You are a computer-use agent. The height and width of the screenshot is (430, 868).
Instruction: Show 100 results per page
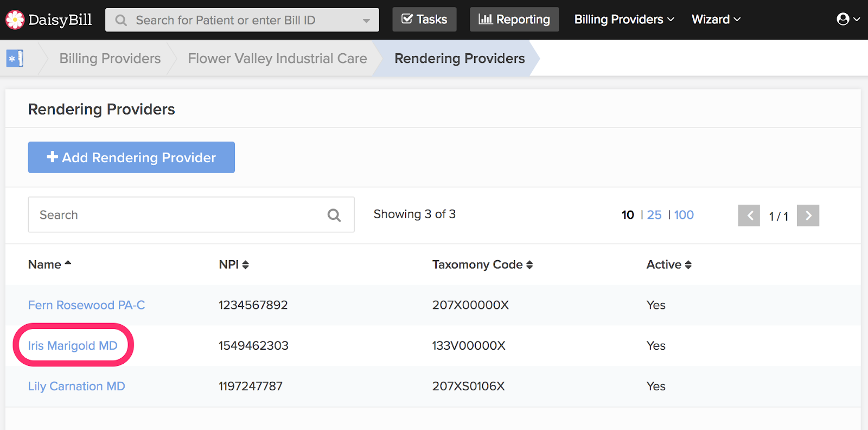(x=684, y=215)
